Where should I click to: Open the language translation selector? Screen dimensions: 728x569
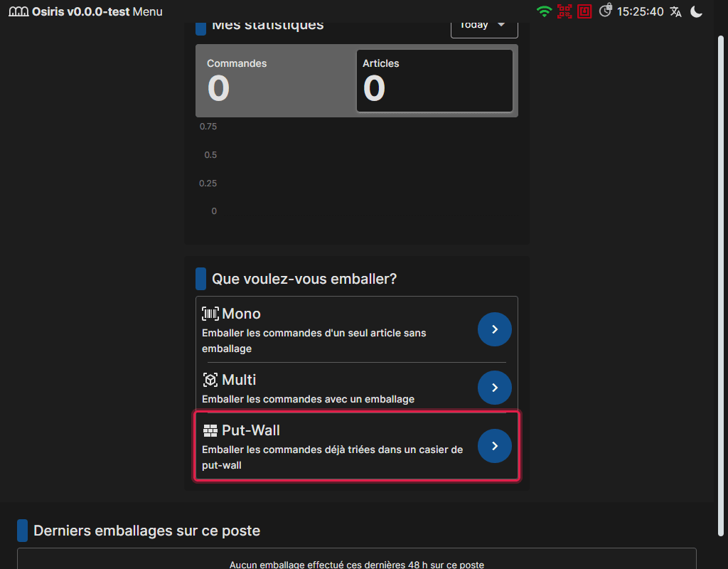coord(675,11)
